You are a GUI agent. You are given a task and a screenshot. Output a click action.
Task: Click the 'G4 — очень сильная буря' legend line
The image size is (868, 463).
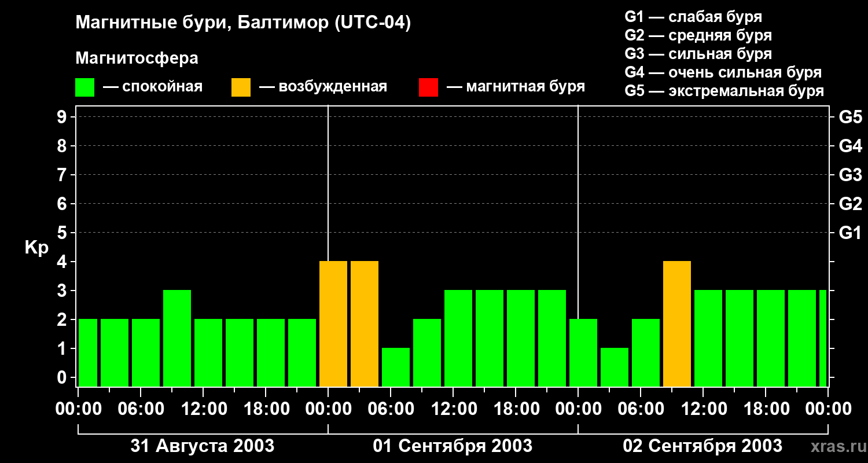723,72
